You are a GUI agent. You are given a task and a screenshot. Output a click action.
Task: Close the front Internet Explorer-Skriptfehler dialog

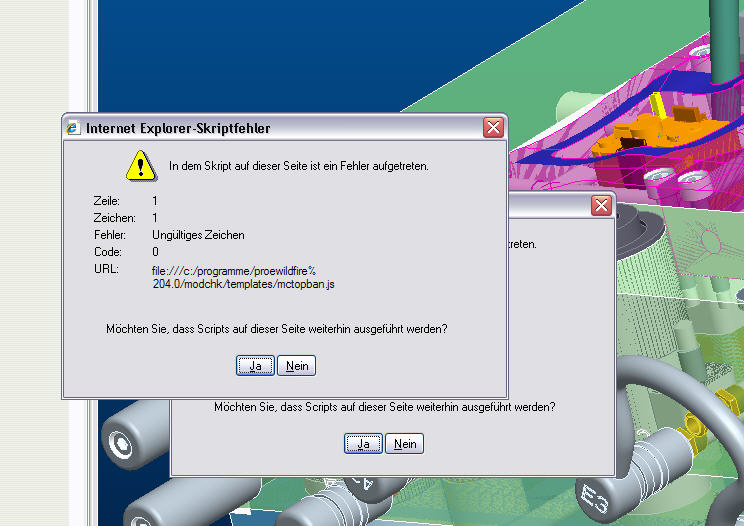pos(493,128)
